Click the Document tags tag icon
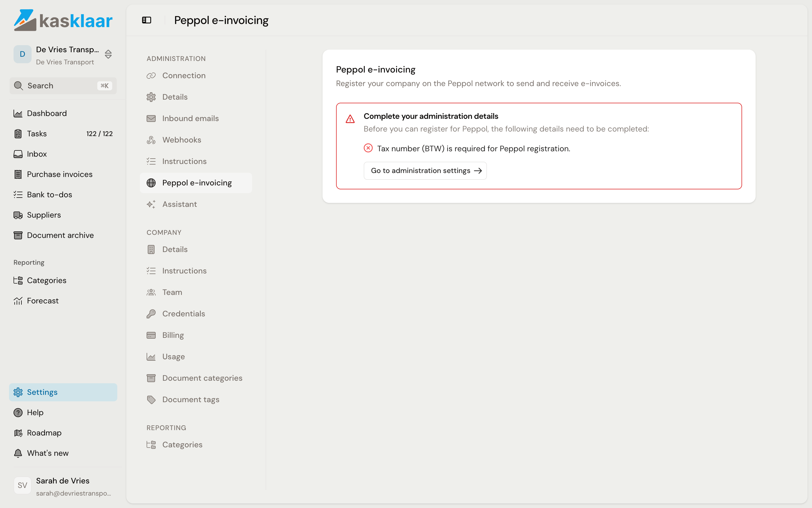This screenshot has width=812, height=508. tap(151, 399)
